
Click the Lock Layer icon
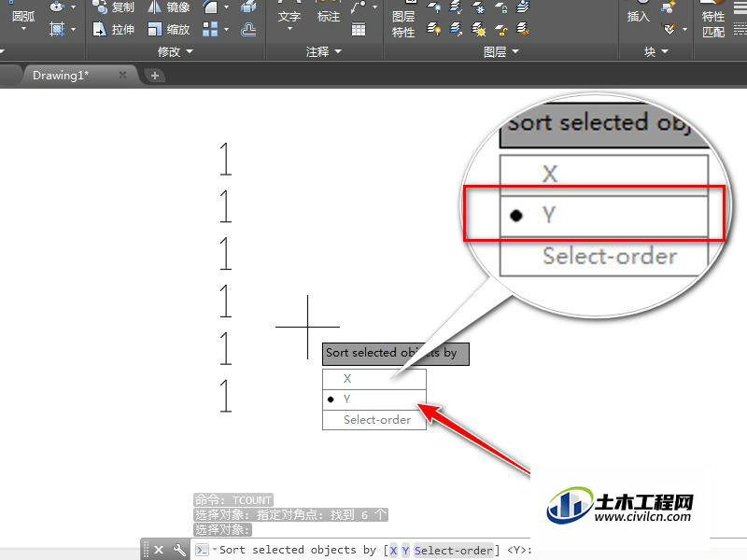click(501, 7)
